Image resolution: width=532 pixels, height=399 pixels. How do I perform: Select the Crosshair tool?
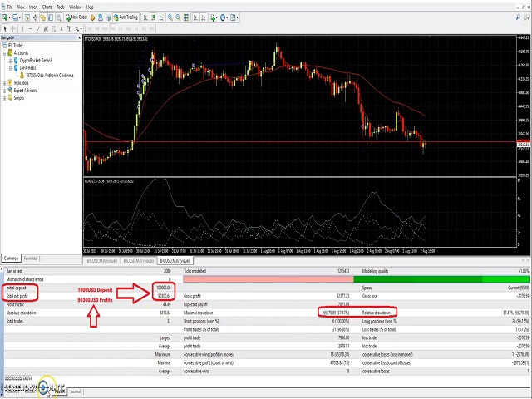pos(13,29)
